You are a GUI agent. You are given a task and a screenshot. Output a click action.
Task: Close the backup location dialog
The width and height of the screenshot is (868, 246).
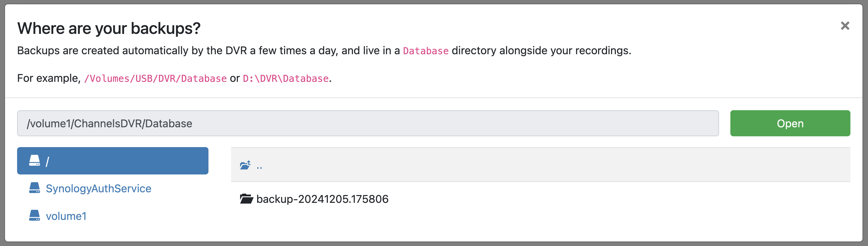tap(845, 26)
